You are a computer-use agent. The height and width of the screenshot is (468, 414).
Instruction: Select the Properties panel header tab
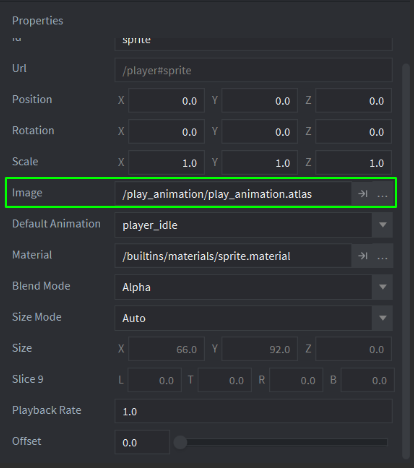coord(38,21)
